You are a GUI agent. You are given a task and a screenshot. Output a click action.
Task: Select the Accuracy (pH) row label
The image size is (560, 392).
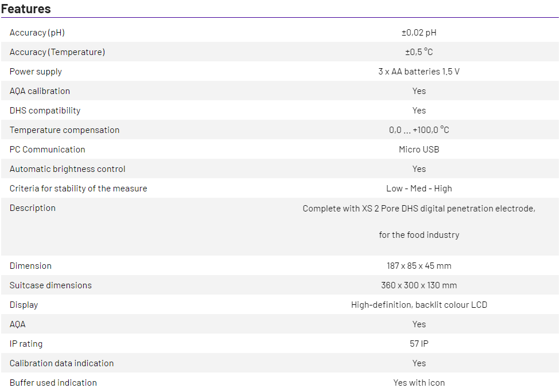tap(37, 33)
